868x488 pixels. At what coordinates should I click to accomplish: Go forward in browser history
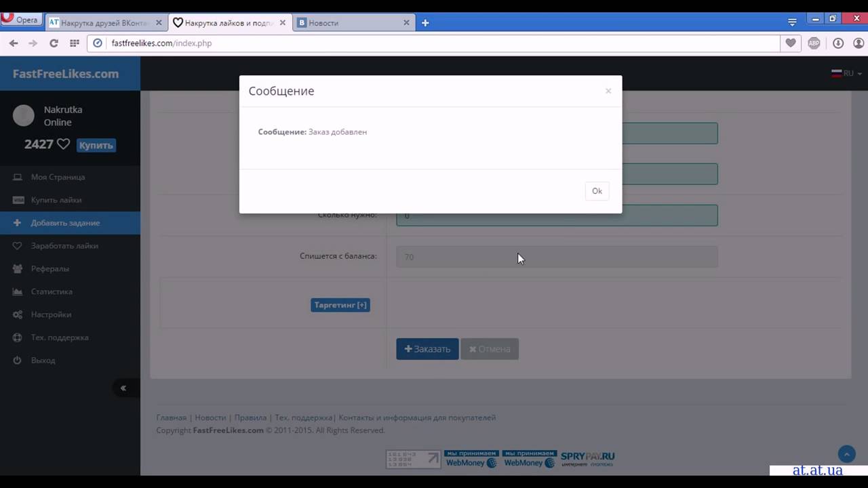33,43
